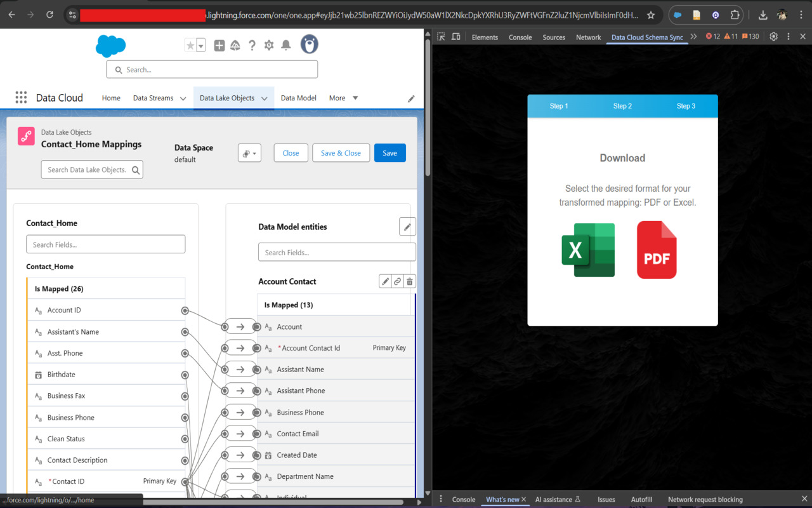
Task: Select Step 1 in wizard
Action: 559,106
